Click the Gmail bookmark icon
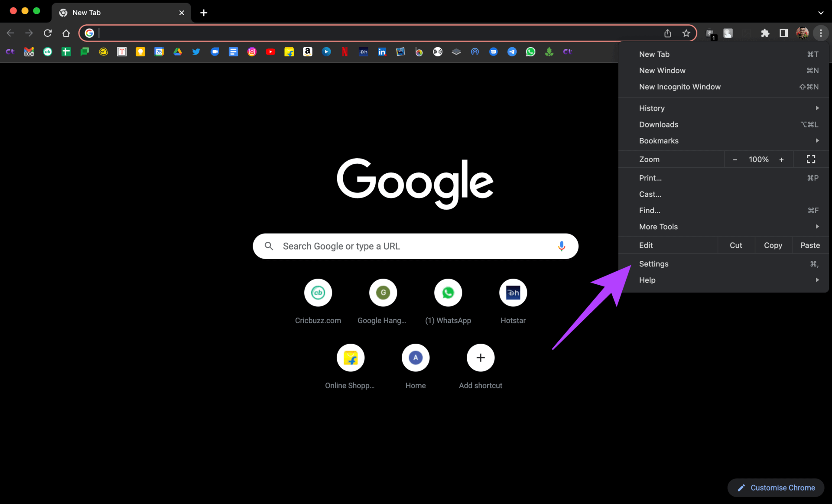This screenshot has height=504, width=832. pyautogui.click(x=29, y=52)
